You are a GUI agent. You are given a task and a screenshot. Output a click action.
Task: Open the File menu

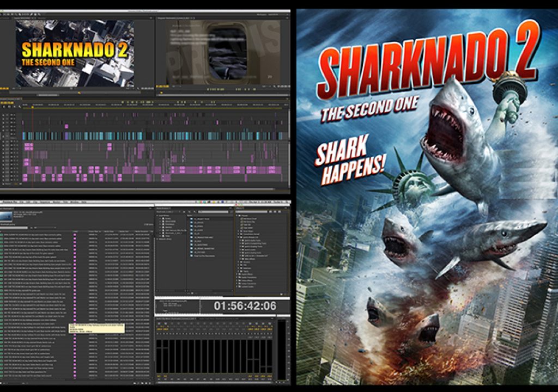(21, 202)
